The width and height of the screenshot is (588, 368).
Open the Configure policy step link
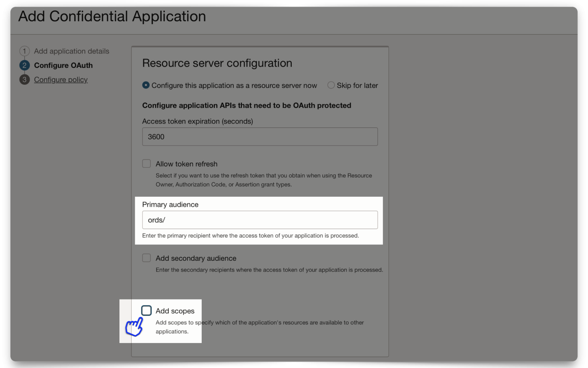coord(60,79)
